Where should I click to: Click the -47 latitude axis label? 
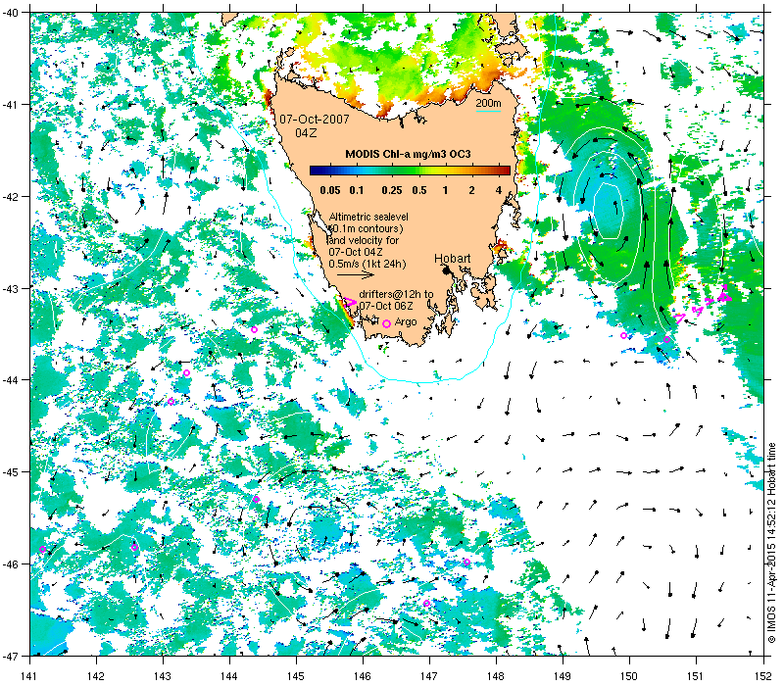tap(10, 656)
